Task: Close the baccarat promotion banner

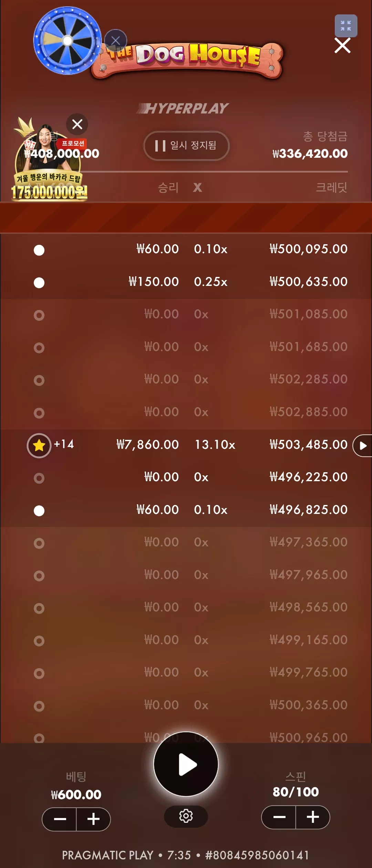Action: tap(77, 124)
